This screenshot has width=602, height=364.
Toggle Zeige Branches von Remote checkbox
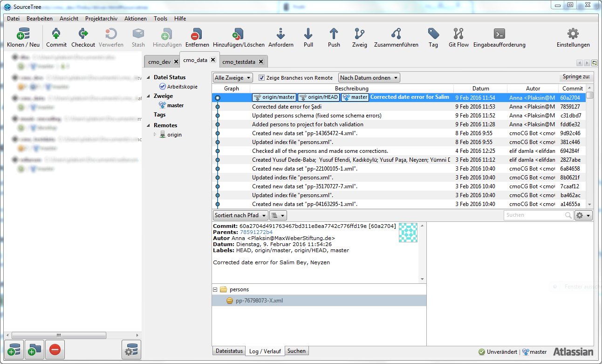point(262,78)
